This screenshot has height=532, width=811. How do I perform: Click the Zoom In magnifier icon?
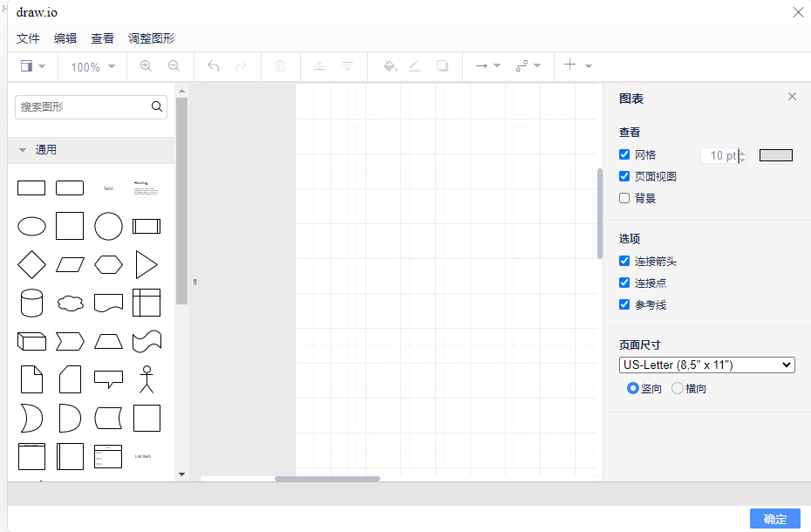coord(146,65)
